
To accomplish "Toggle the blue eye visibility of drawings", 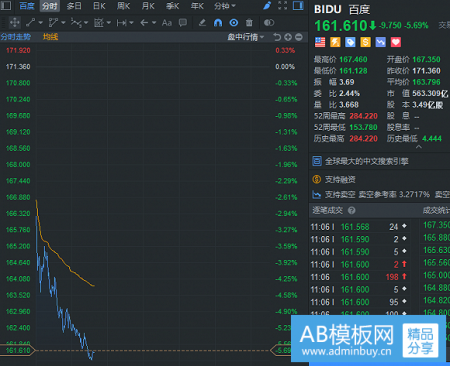I will [x=234, y=23].
